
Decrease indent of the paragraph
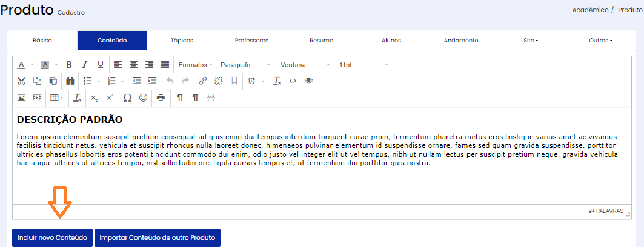coord(137,81)
